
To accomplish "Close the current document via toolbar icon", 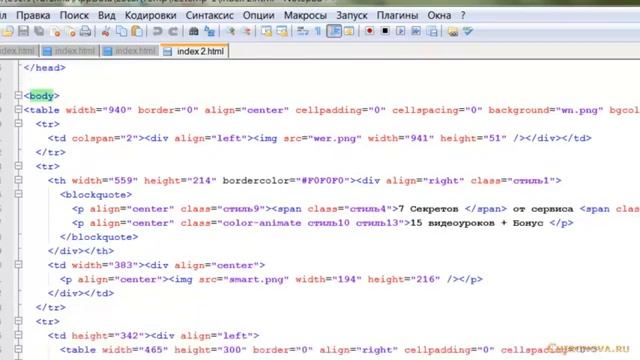I will pos(57,31).
